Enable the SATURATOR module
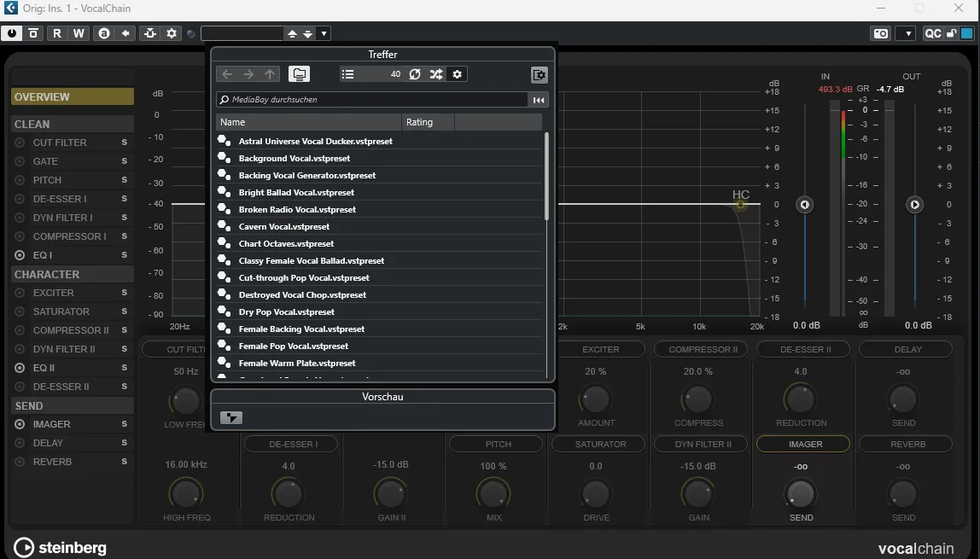This screenshot has height=559, width=980. 20,312
